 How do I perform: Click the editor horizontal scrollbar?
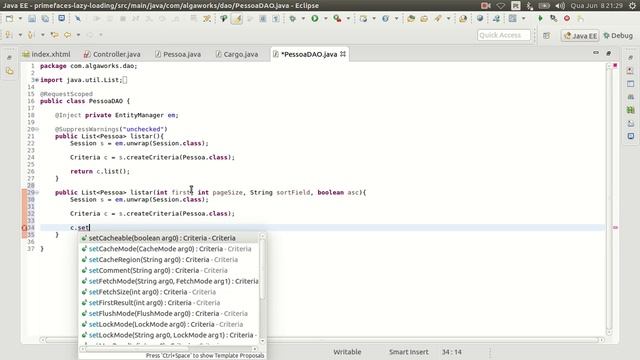[x=322, y=340]
